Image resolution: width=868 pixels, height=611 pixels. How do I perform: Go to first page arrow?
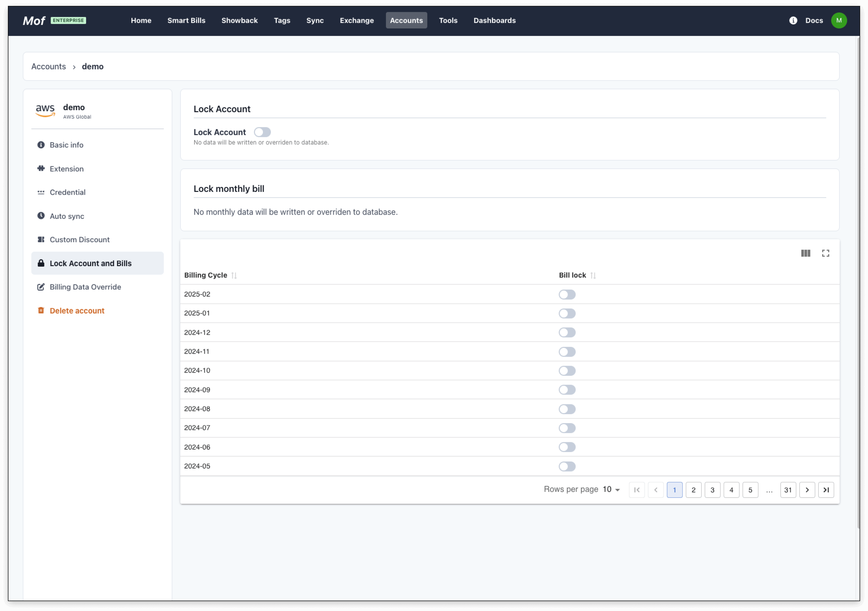coord(637,490)
